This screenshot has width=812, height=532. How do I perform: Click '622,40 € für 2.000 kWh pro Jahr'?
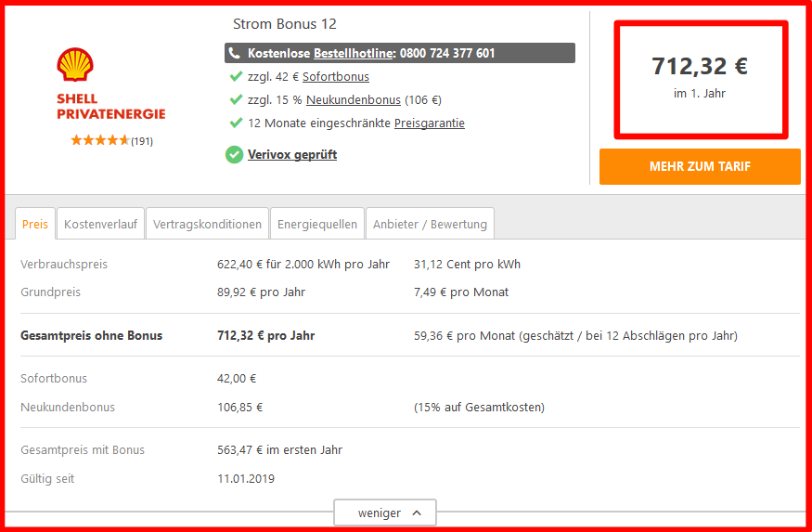tap(303, 265)
